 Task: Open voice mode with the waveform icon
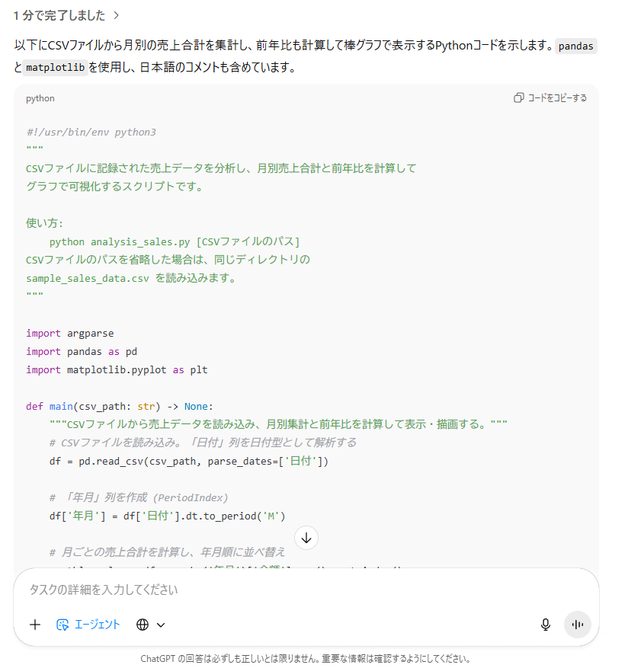click(x=577, y=624)
